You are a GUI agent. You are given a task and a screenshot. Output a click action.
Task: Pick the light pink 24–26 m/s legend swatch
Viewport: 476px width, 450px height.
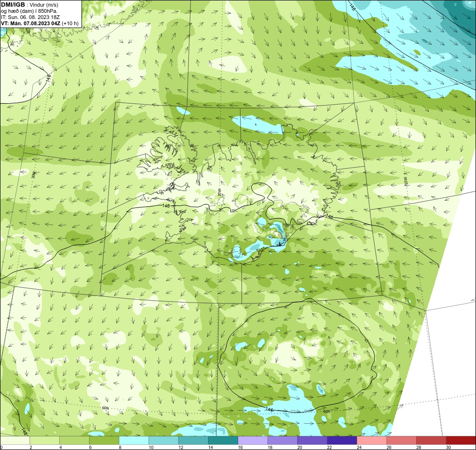[372, 440]
